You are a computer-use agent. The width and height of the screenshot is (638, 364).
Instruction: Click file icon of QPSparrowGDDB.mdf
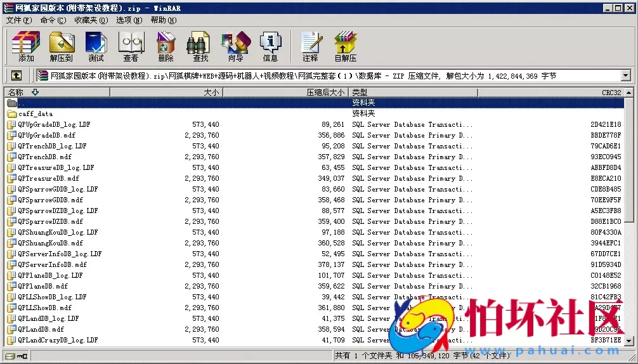click(12, 200)
